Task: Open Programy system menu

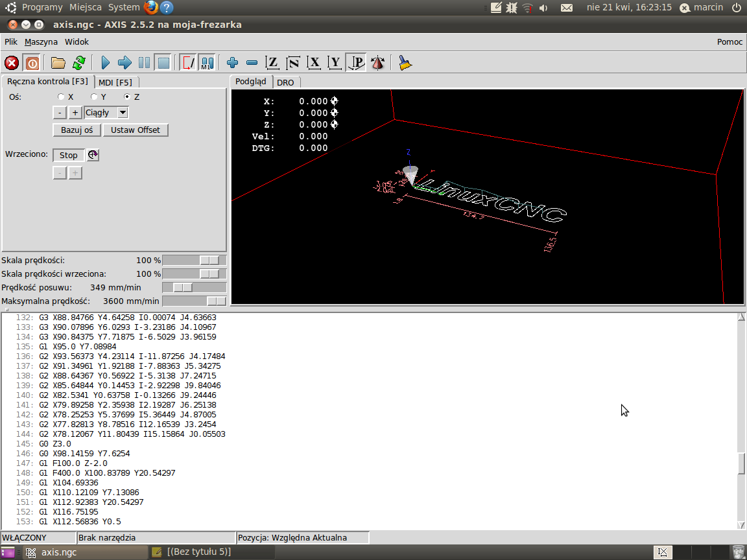Action: click(42, 7)
